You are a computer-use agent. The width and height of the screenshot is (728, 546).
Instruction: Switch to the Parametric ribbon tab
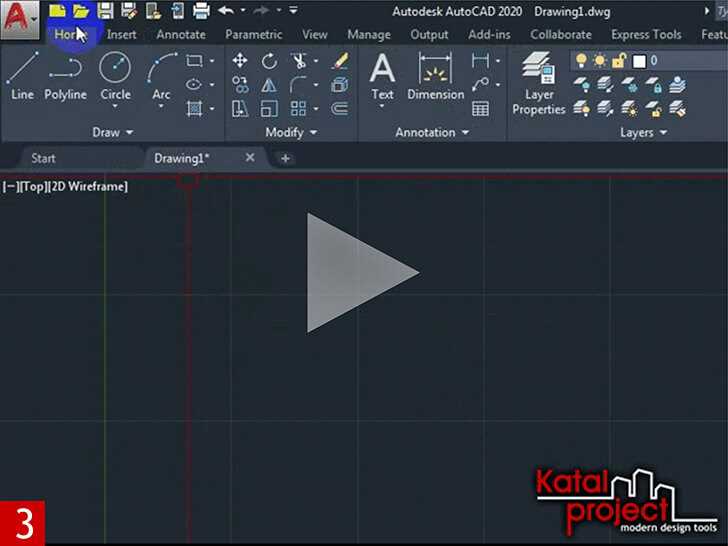pyautogui.click(x=254, y=35)
